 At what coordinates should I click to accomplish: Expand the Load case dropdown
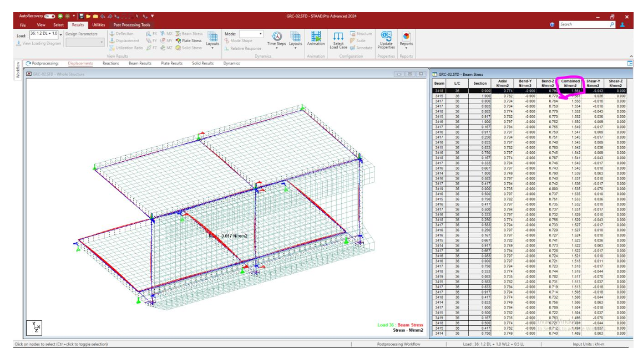[x=60, y=34]
